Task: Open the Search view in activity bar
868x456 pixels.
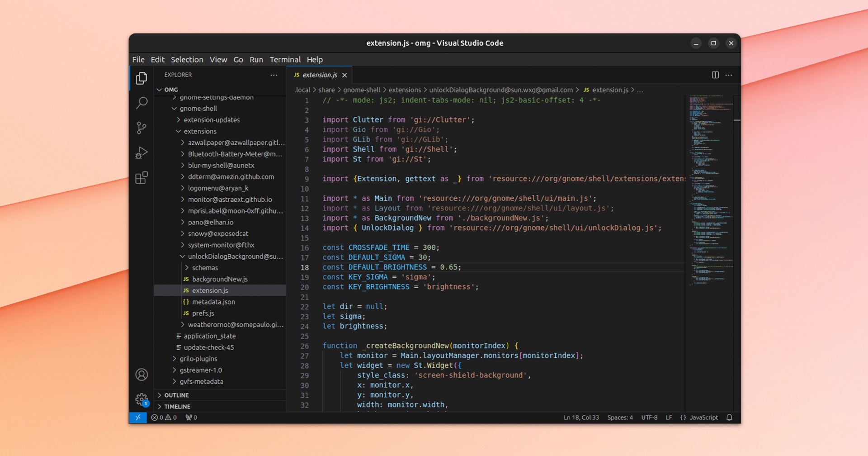Action: coord(142,103)
